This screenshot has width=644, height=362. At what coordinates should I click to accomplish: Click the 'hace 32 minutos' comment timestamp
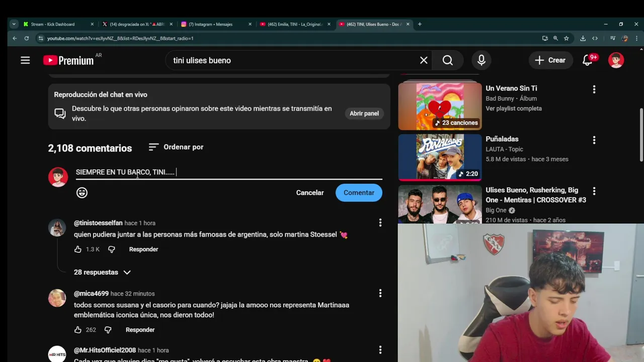[x=133, y=294]
